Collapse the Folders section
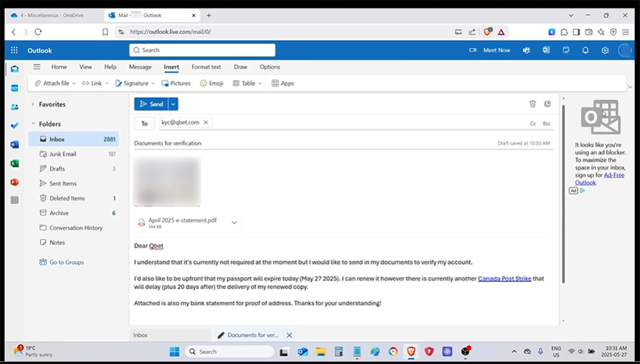Image resolution: width=640 pixels, height=364 pixels. 33,124
